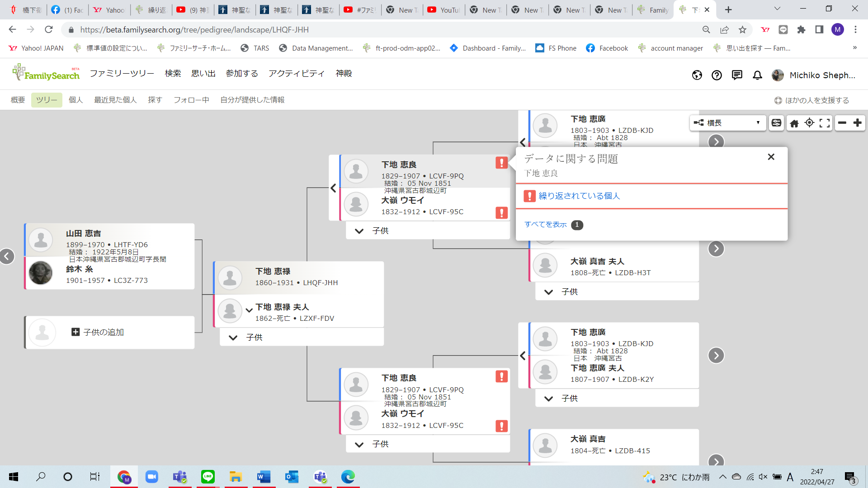Open the help icon in the header
Screen dimensions: 868x488
(717, 75)
